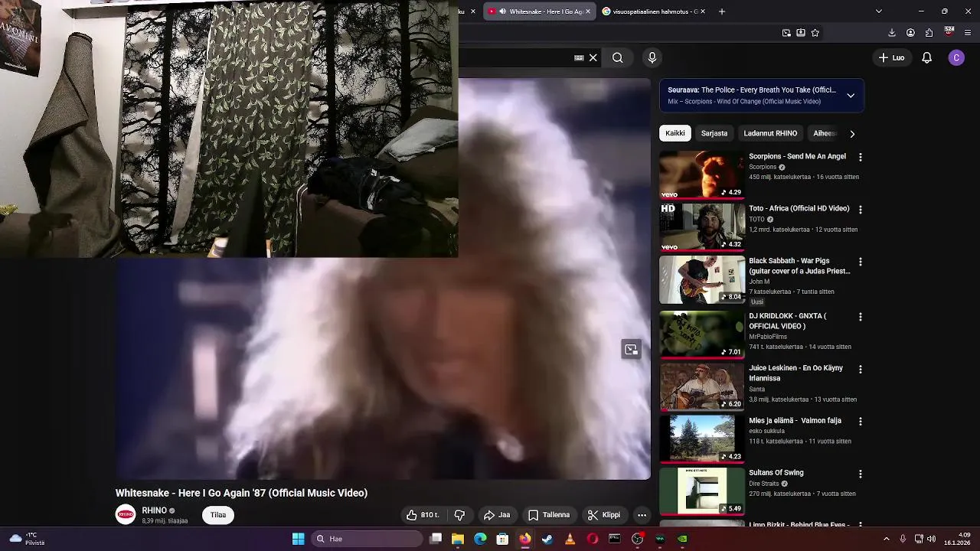Open the RHINO channel avatar
980x551 pixels.
pos(126,515)
